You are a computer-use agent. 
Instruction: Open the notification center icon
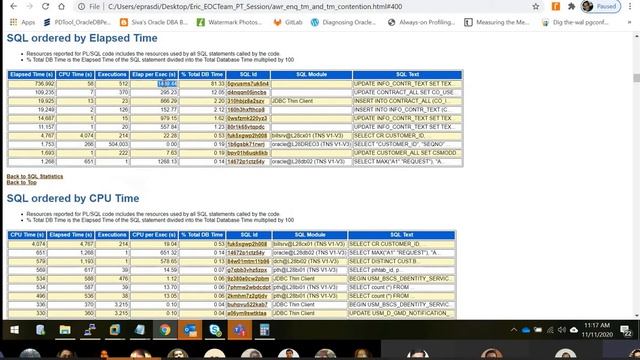(626, 330)
